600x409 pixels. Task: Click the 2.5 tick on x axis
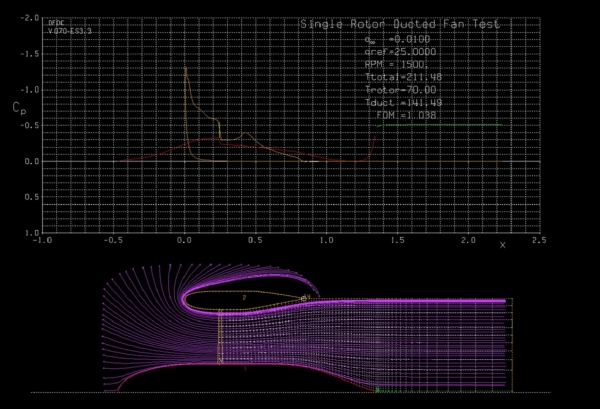[x=539, y=240]
